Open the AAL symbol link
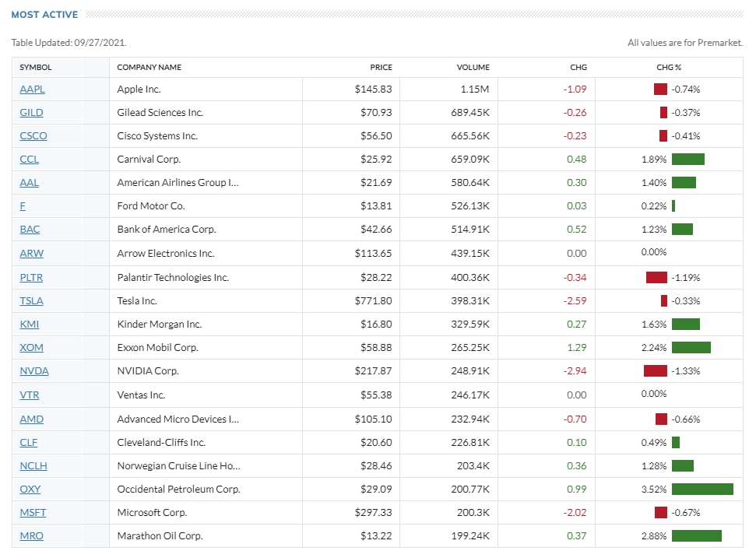The width and height of the screenshot is (756, 558). [30, 183]
